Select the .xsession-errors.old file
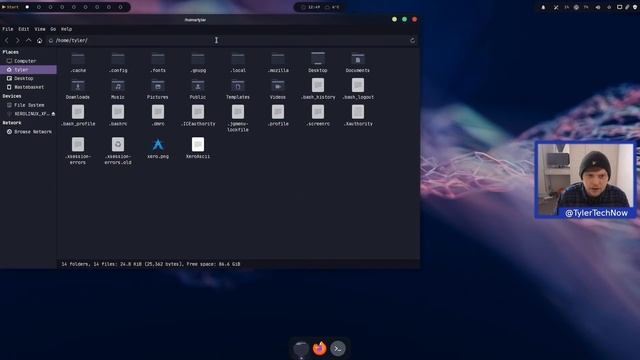Viewport: 640px width, 360px height. pyautogui.click(x=118, y=151)
